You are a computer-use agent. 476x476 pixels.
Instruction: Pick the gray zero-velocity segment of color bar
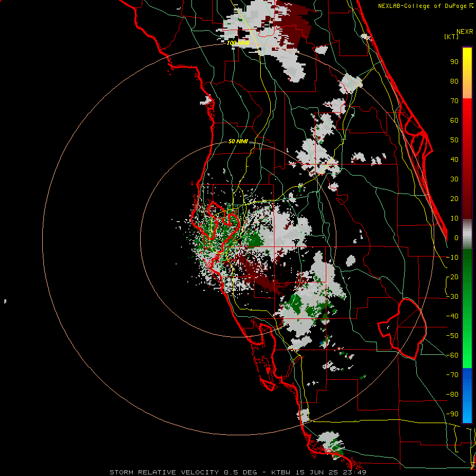(x=467, y=234)
